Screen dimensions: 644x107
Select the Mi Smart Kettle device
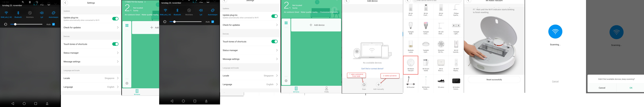pos(426,65)
